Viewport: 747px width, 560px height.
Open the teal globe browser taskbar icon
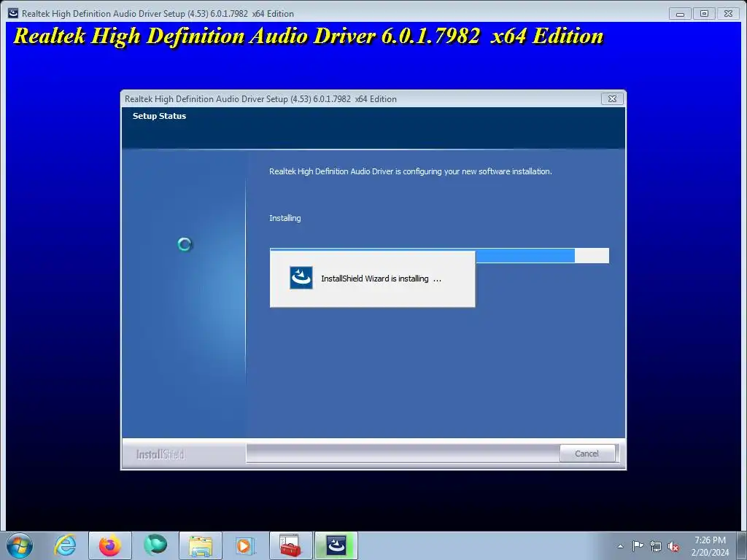(155, 545)
